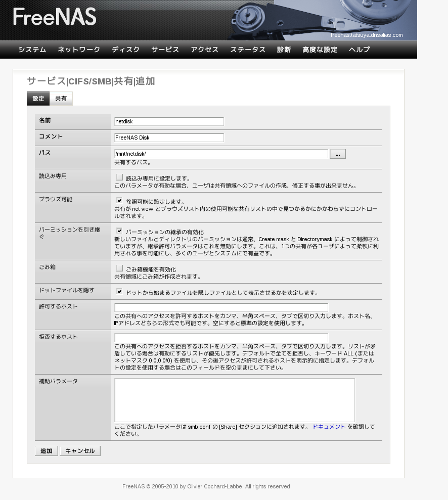448x500 pixels.
Task: Open the ドキュメント link
Action: coord(329,427)
